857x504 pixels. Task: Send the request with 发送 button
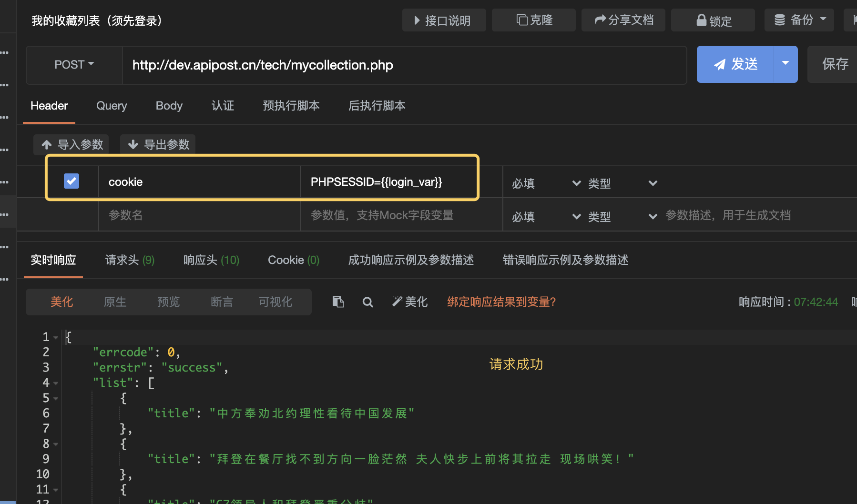735,64
